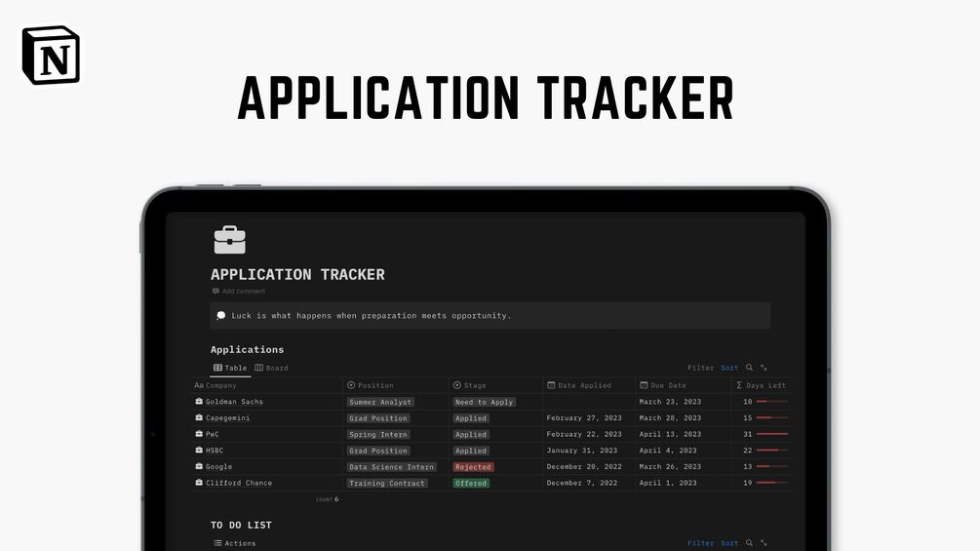Click expand icon in To Do List toolbar
The height and width of the screenshot is (551, 980).
(764, 543)
